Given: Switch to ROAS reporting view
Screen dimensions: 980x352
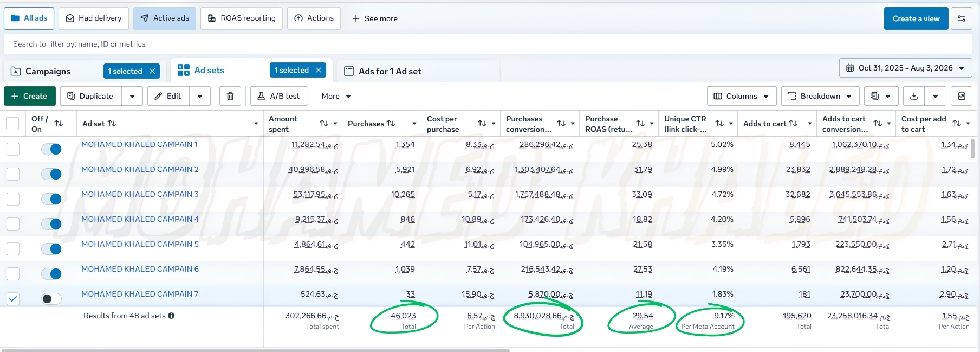Looking at the screenshot, I should tap(242, 18).
